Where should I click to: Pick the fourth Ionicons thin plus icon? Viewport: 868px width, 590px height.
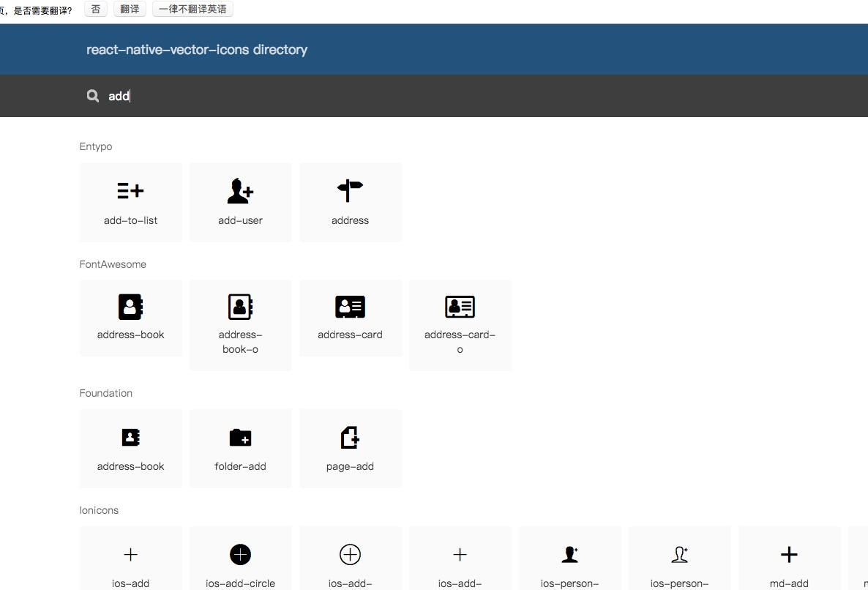tap(460, 555)
